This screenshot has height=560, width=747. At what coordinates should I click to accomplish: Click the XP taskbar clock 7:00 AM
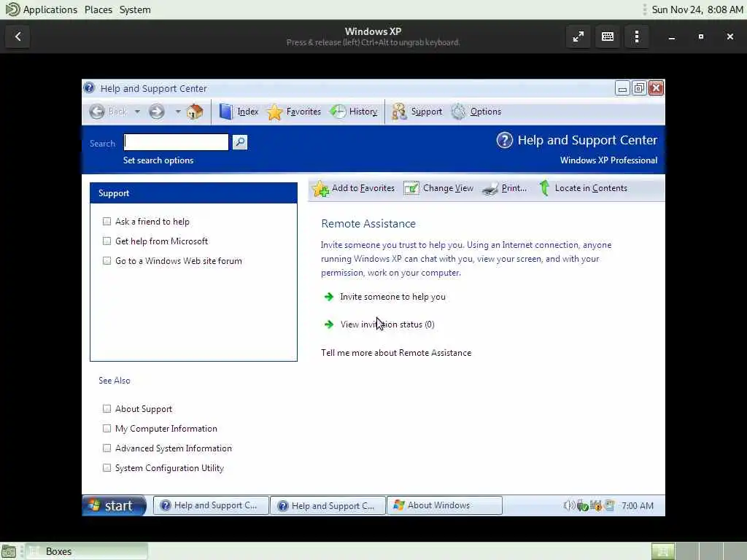[x=638, y=506]
